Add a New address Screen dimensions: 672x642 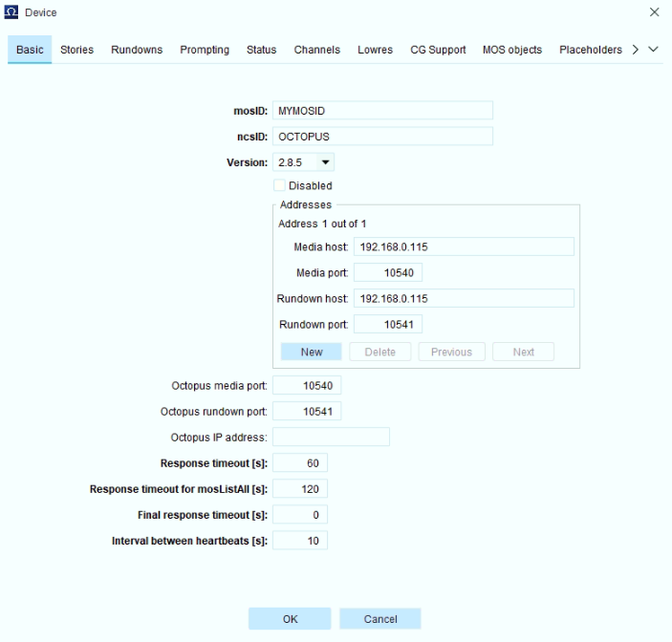311,353
